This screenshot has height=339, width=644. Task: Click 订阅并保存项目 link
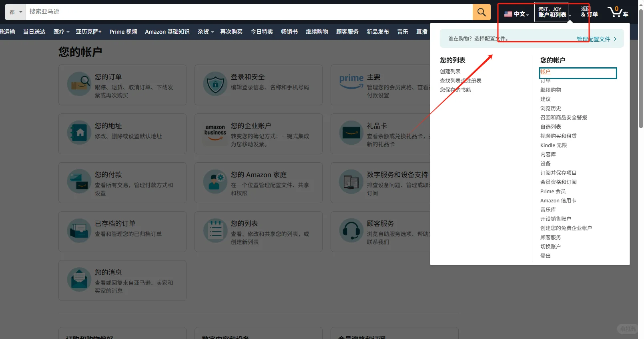coord(558,173)
